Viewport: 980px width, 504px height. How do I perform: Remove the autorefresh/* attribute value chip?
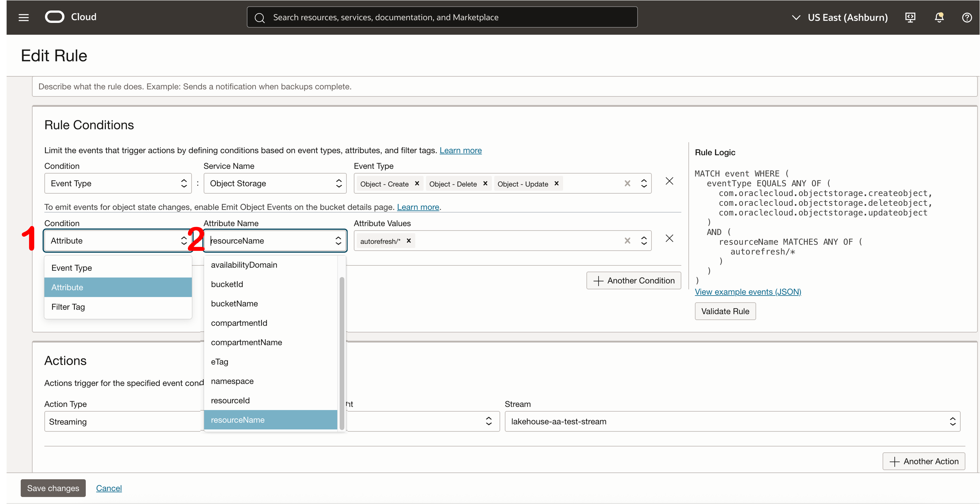click(x=409, y=241)
